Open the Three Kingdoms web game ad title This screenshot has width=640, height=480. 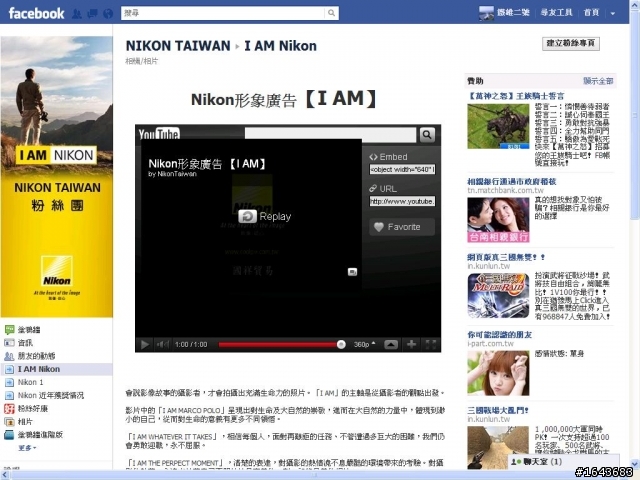coord(506,257)
